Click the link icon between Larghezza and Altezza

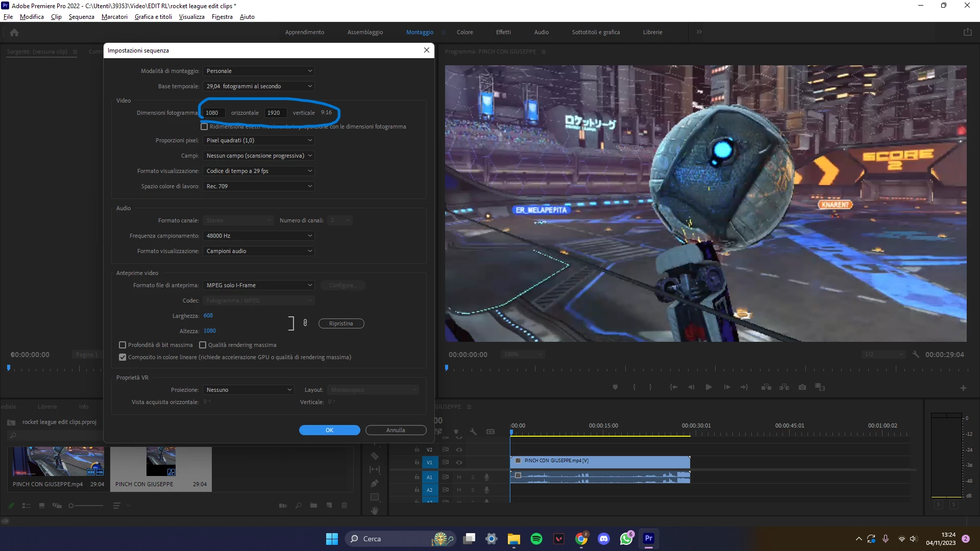pos(305,323)
